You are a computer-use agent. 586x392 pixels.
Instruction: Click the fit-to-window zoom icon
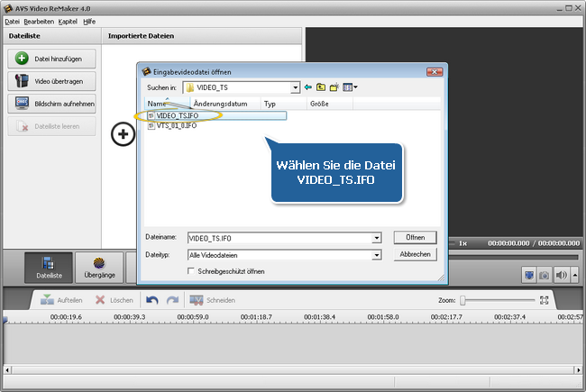coord(545,300)
